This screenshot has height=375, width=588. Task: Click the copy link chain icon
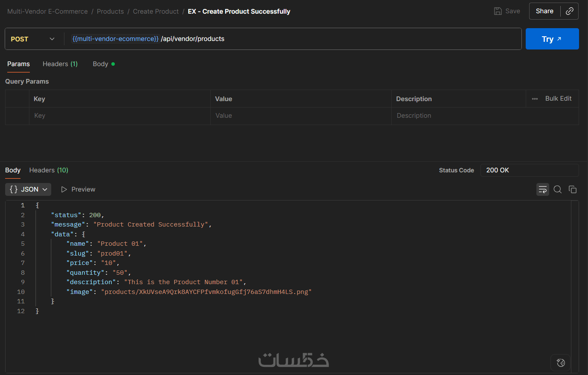coord(570,12)
